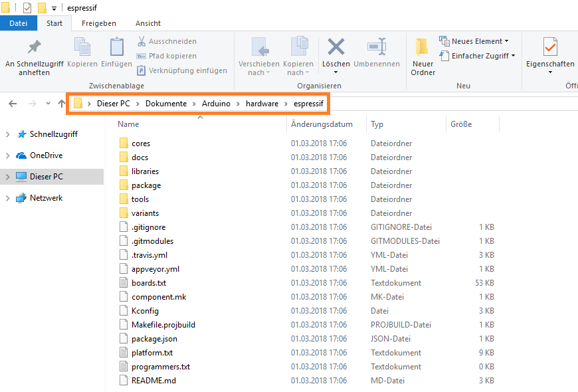578x392 pixels.
Task: Click Arduino in the breadcrumb
Action: pyautogui.click(x=216, y=104)
